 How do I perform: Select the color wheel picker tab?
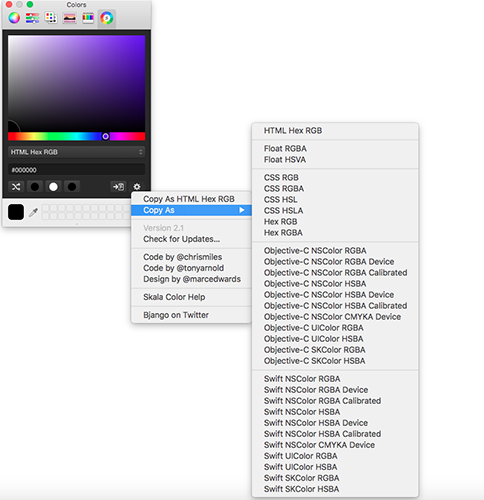click(14, 18)
